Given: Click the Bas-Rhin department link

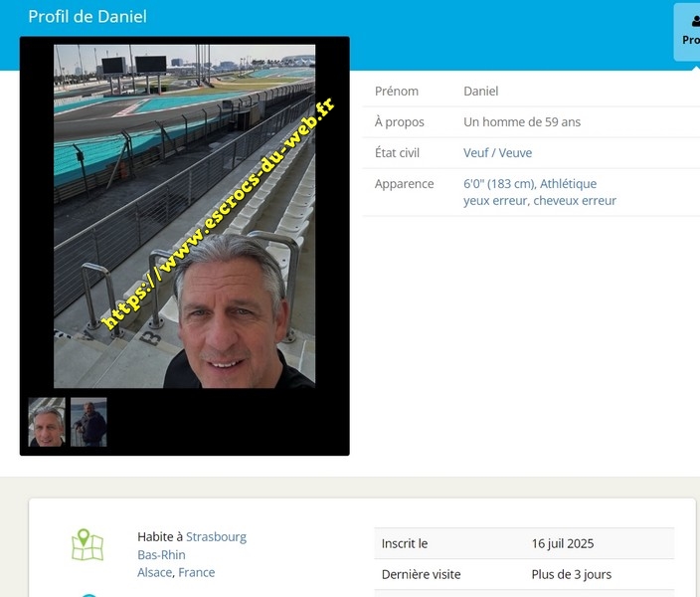Looking at the screenshot, I should [161, 555].
